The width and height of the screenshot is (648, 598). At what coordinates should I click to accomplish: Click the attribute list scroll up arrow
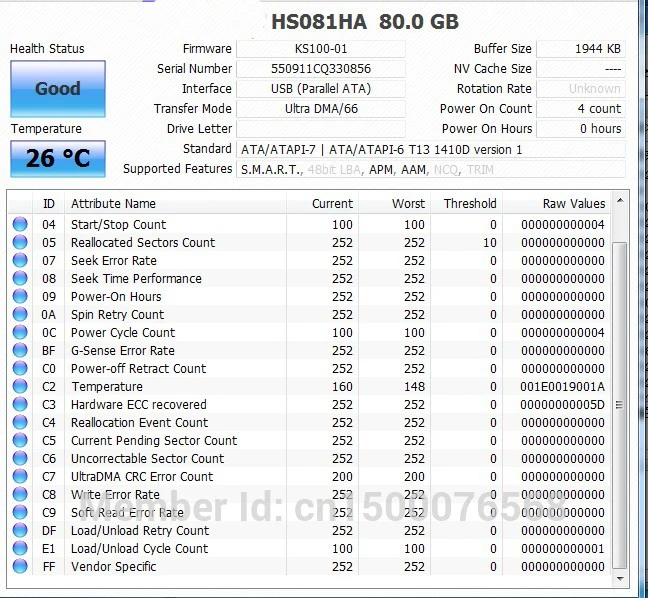(620, 200)
